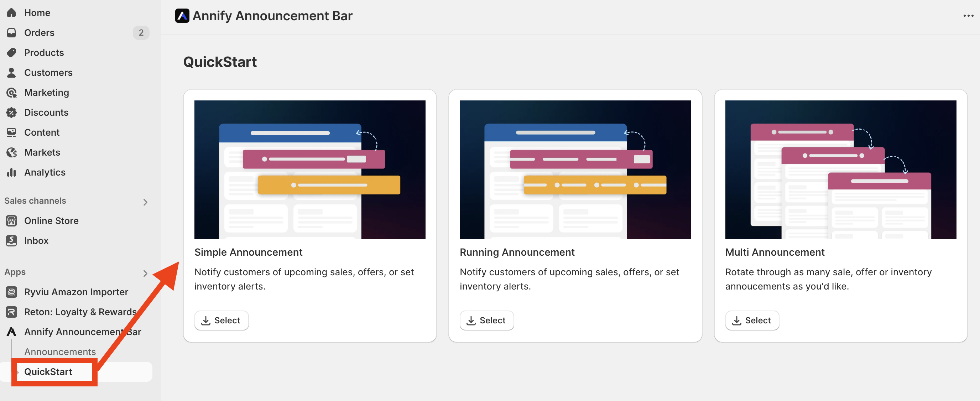Click the Annify logo in page header
The width and height of the screenshot is (980, 401).
pyautogui.click(x=182, y=16)
